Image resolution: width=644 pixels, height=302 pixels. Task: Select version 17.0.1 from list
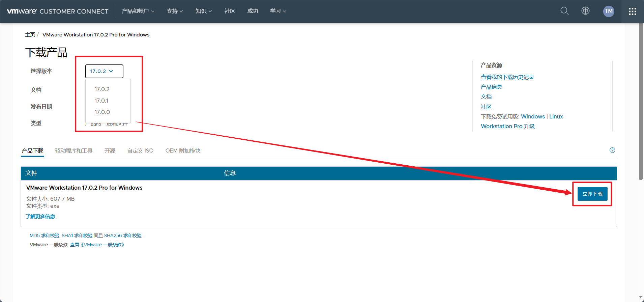point(101,101)
